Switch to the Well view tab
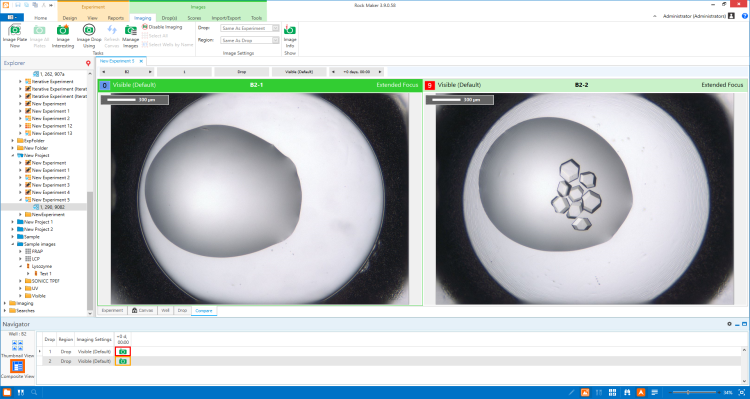This screenshot has height=399, width=750. pyautogui.click(x=165, y=310)
